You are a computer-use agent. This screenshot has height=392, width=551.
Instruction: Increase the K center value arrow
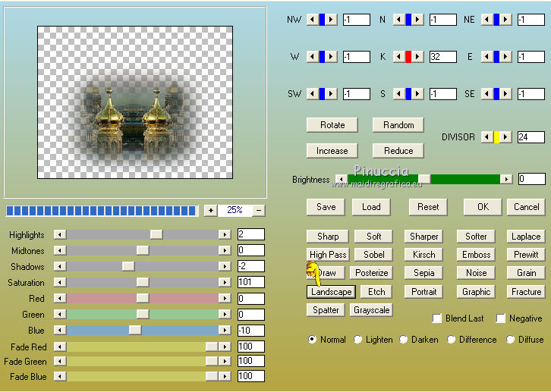tap(417, 57)
